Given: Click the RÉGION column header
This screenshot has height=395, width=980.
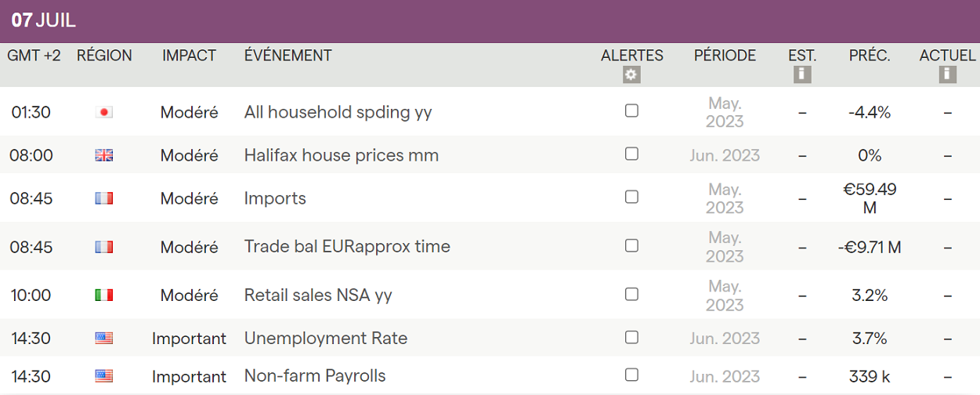Looking at the screenshot, I should pos(104,56).
